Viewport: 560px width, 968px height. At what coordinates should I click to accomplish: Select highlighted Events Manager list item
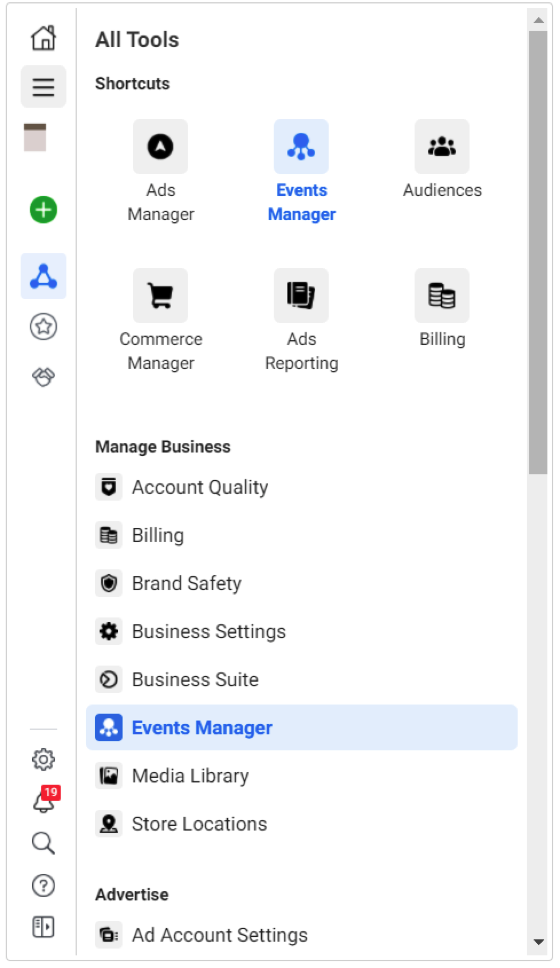tap(302, 727)
